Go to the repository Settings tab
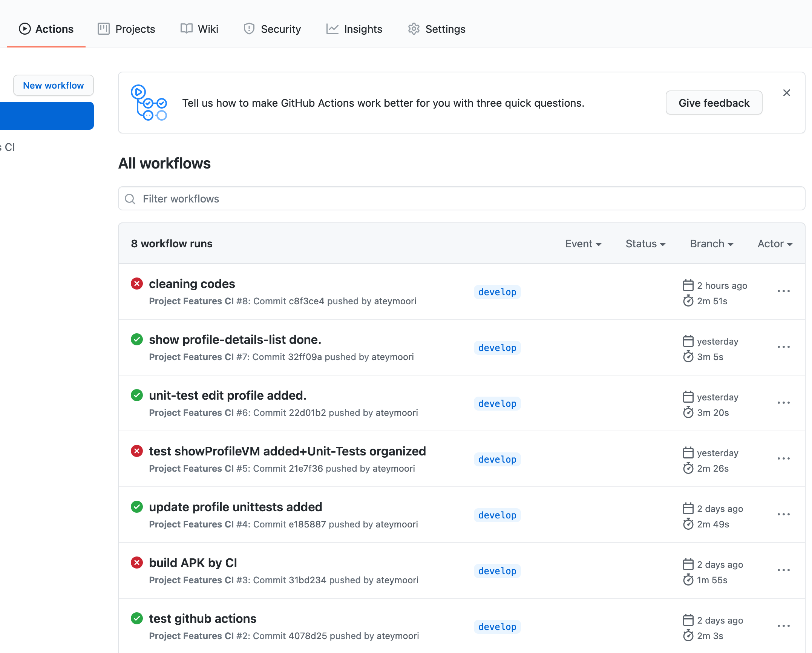 point(437,29)
